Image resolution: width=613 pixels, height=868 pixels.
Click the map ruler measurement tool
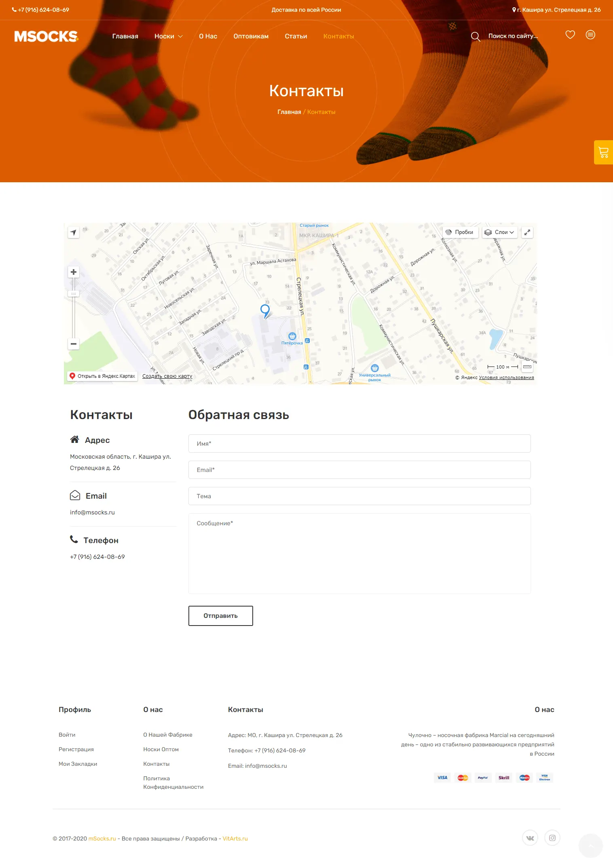(x=527, y=367)
